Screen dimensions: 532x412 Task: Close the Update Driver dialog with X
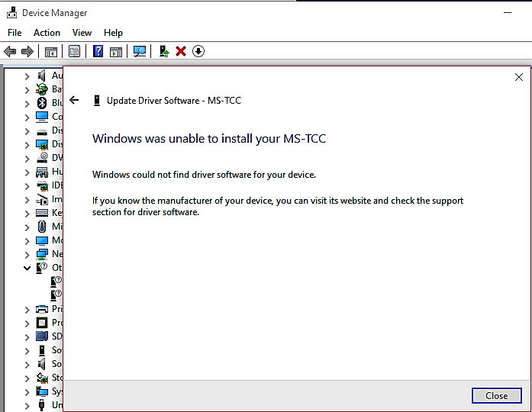(x=519, y=77)
